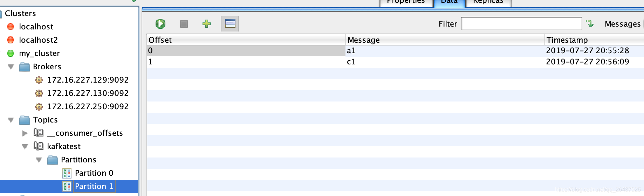The height and width of the screenshot is (196, 644).
Task: Select Partition 0 in the tree
Action: tap(94, 173)
